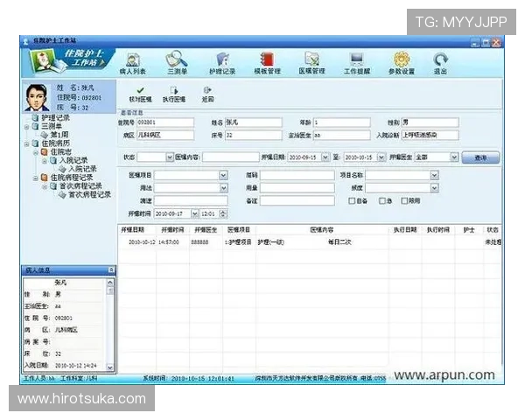The height and width of the screenshot is (420, 525).
Task: Click the 开嘱时间 time spinner arrows
Action: pyautogui.click(x=224, y=213)
